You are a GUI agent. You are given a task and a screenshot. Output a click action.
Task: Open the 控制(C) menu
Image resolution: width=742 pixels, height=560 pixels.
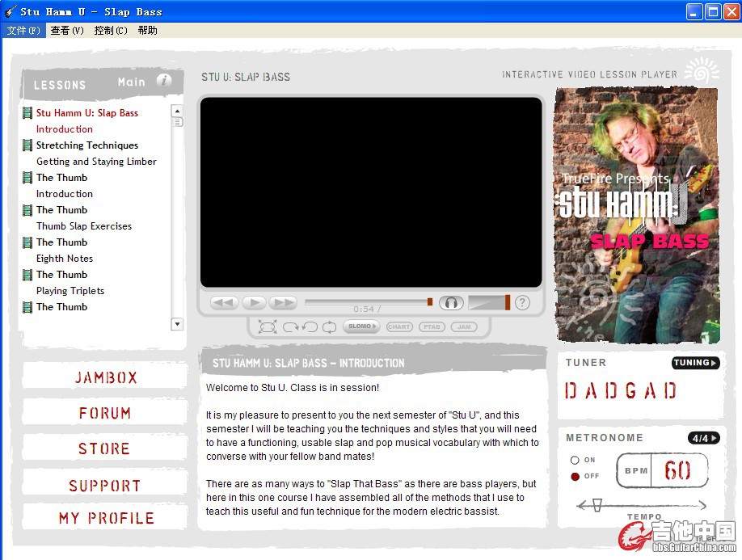point(111,31)
